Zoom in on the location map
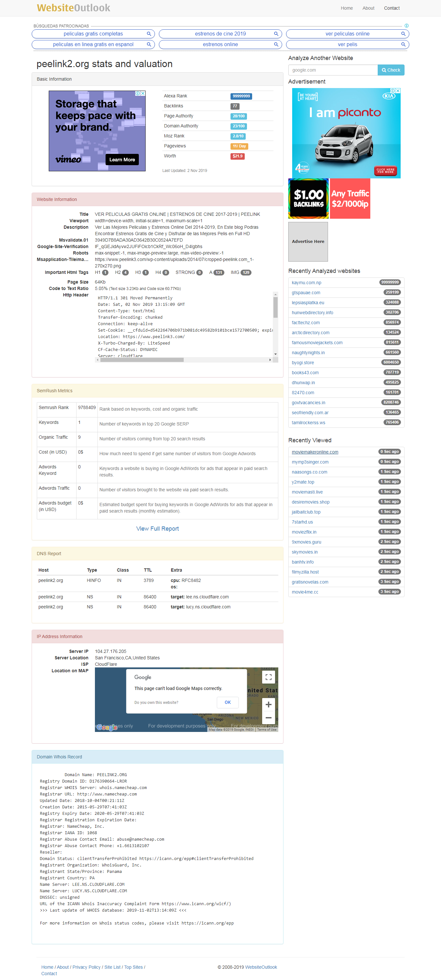Screen dimensions: 441x980 pyautogui.click(x=269, y=705)
